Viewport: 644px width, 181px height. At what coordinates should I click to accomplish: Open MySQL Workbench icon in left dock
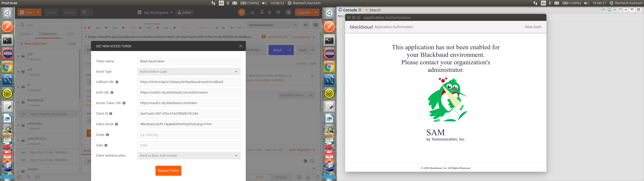tap(7, 80)
